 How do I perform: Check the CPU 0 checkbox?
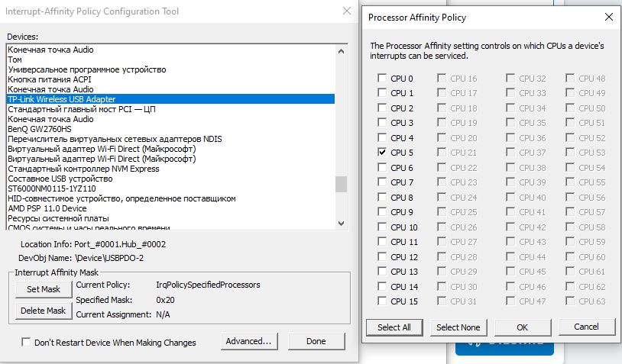[x=382, y=79]
